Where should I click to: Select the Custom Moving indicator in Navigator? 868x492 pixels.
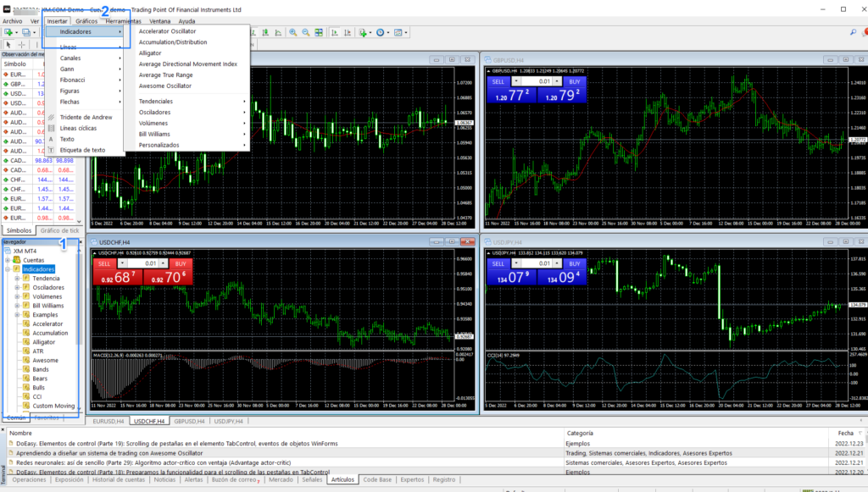[53, 406]
